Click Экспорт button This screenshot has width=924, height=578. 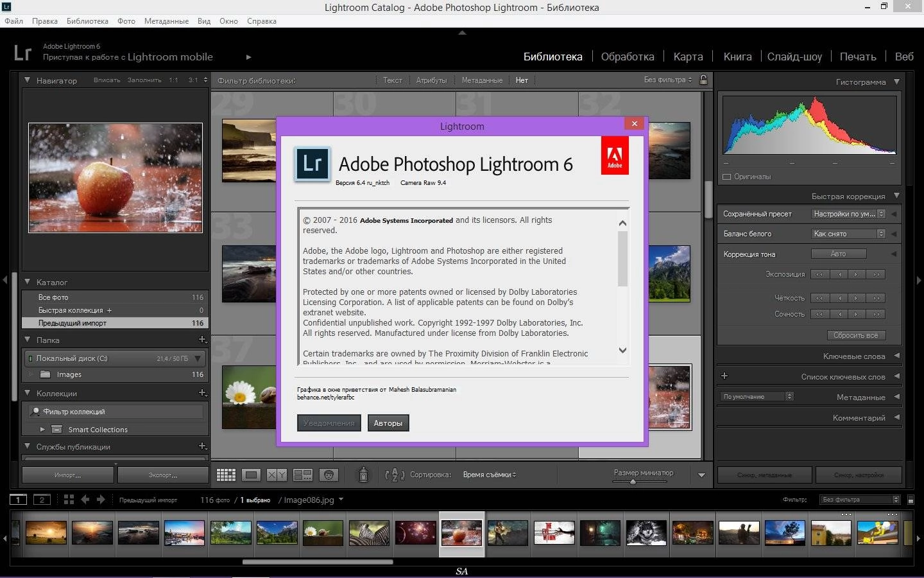pyautogui.click(x=163, y=475)
